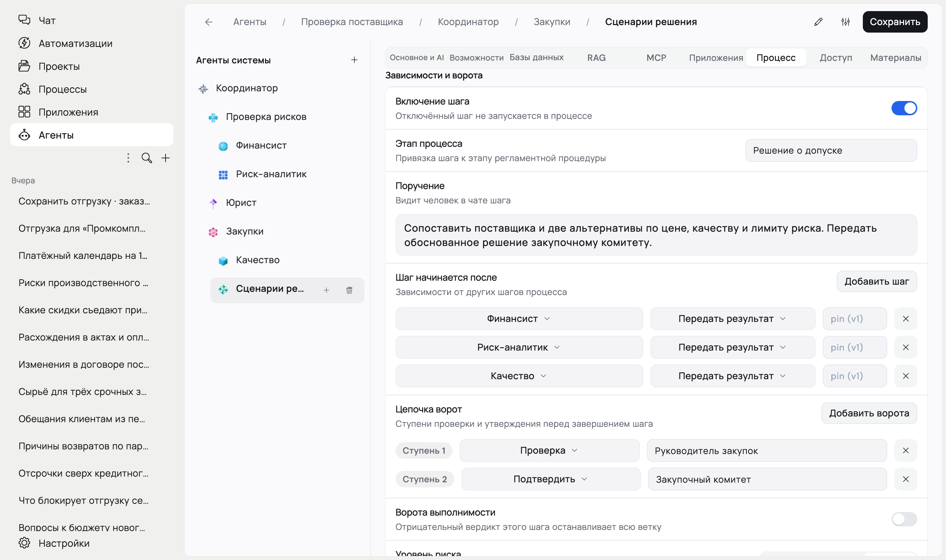Viewport: 946px width, 560px height.
Task: Remove the Ступень 2 gate row
Action: pos(906,479)
